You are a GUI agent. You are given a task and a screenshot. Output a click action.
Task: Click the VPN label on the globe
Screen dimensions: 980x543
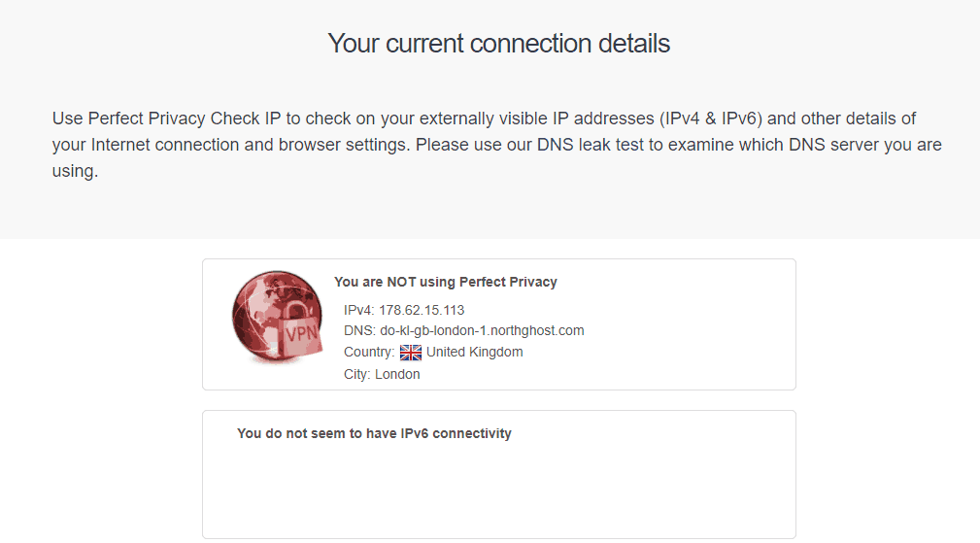(x=301, y=334)
